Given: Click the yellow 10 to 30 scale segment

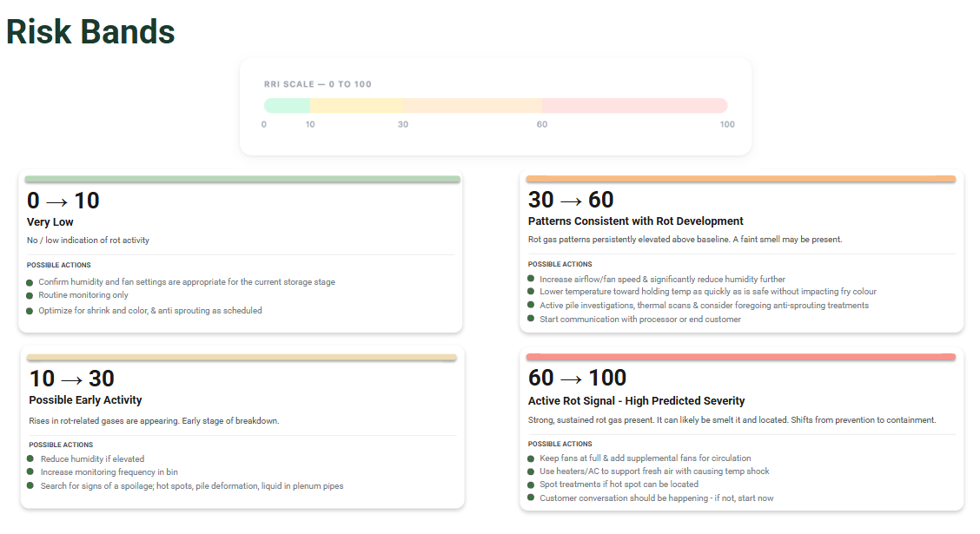Looking at the screenshot, I should (x=357, y=106).
